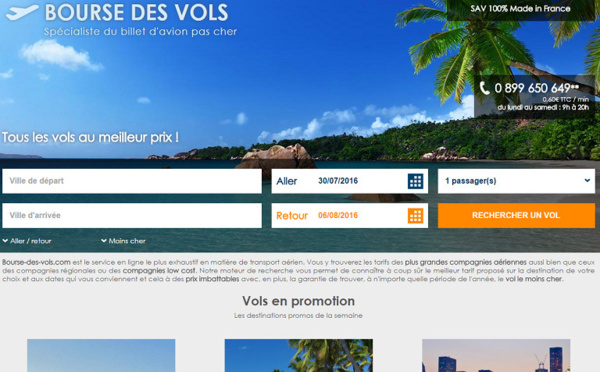Select the 30/07/2016 departure date

(x=338, y=181)
